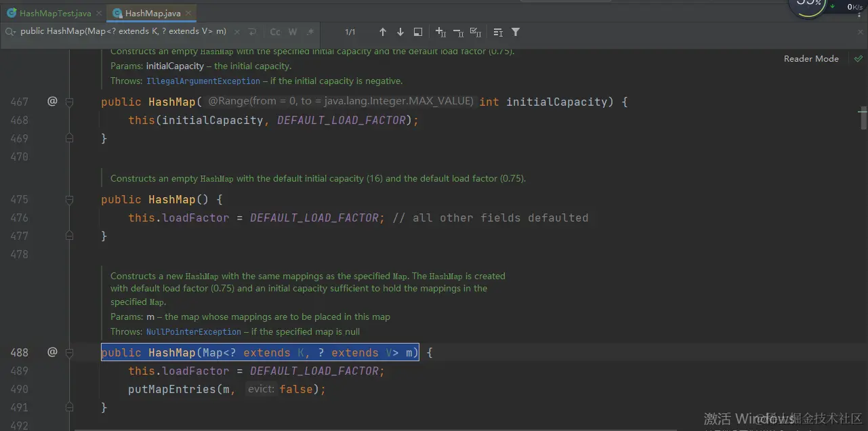Toggle regex search option
Screen dimensions: 868x431
pyautogui.click(x=310, y=32)
